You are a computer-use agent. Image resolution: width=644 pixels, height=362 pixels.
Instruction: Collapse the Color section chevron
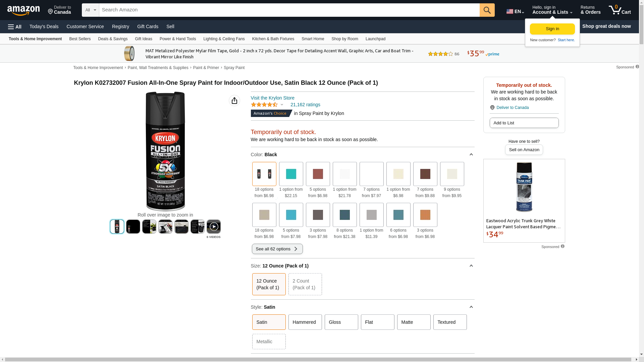[x=471, y=155]
